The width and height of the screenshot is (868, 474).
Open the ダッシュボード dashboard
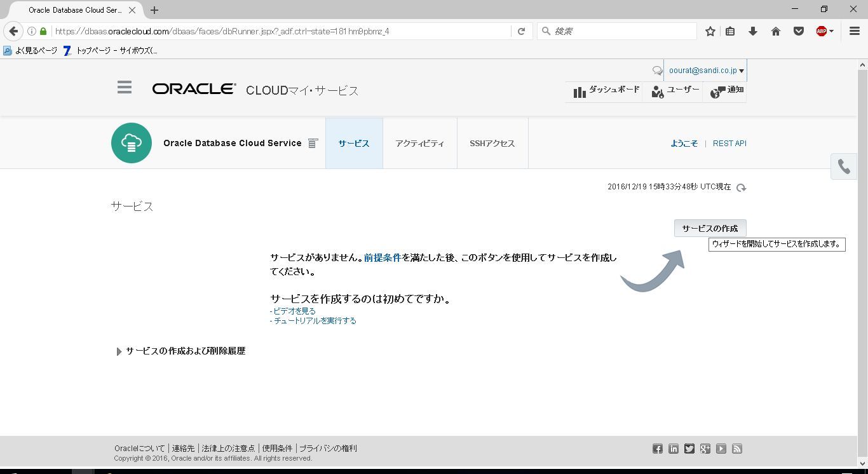[x=606, y=91]
